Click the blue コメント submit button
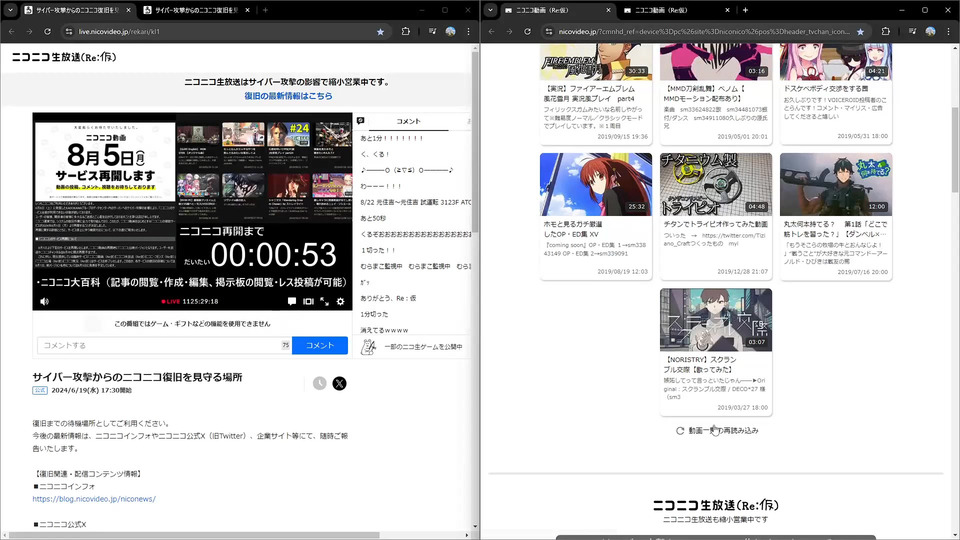This screenshot has height=540, width=960. tap(320, 345)
